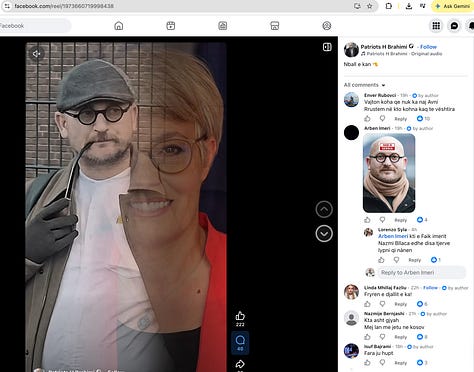
Task: Click the Reply to Arben Imeri input field
Action: 422,272
